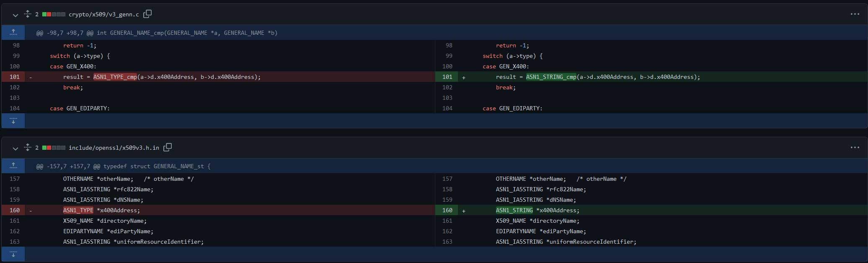Expand lines below line 163 in x509v3.h.in
This screenshot has width=868, height=263.
[13, 254]
